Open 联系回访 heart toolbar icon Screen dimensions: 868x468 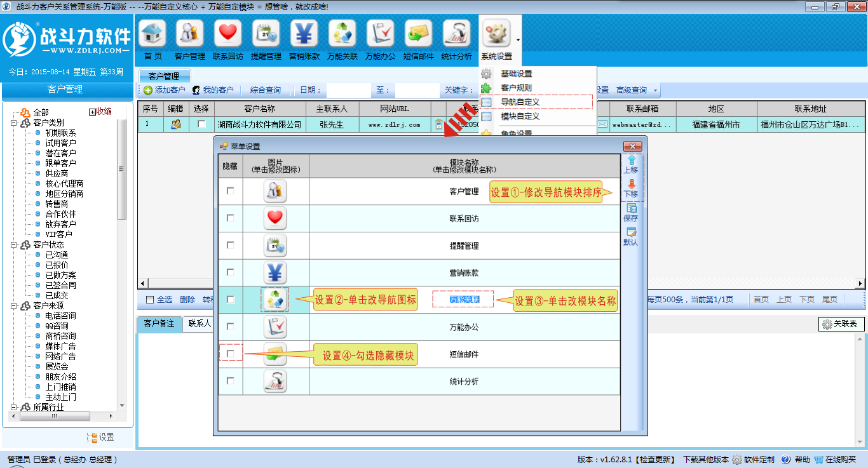tap(228, 34)
